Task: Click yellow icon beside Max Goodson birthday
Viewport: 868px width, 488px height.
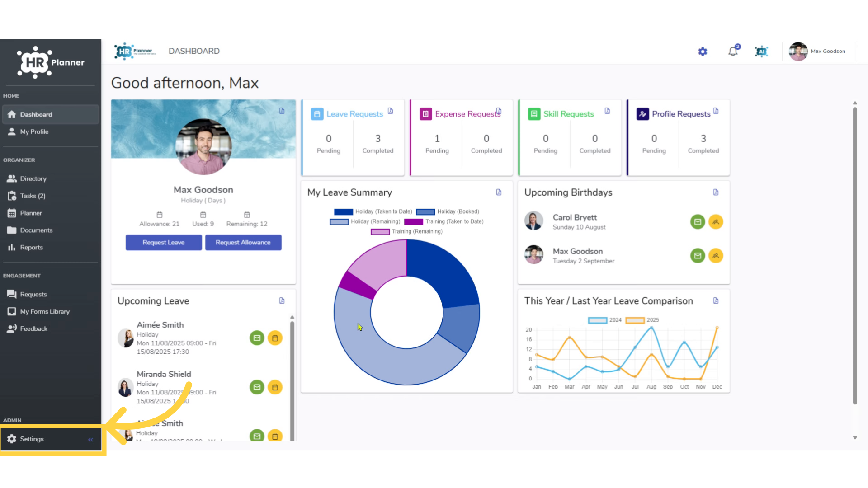Action: pos(716,256)
